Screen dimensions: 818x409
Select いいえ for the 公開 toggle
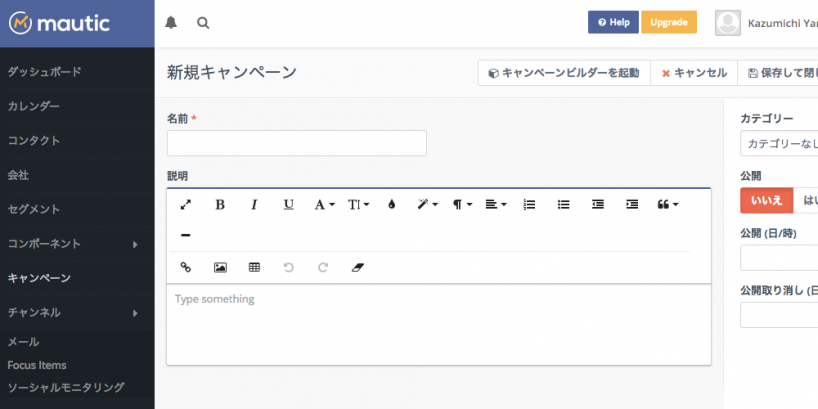pos(766,200)
